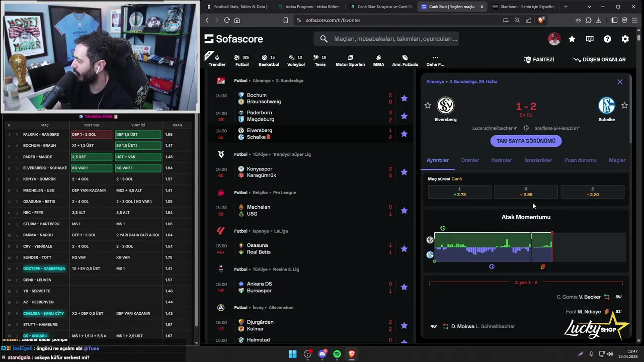The image size is (644, 362).
Task: Open Sofascore settings gear
Action: 625,39
